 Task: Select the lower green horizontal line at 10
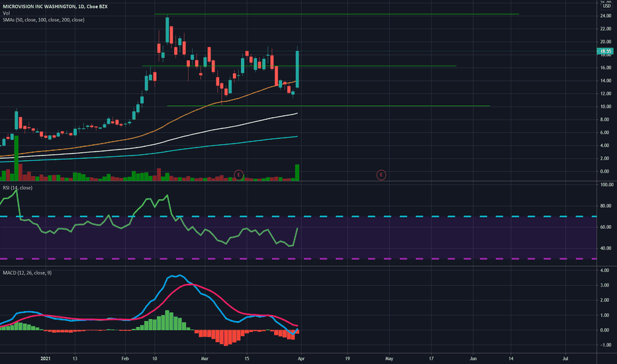pos(328,106)
